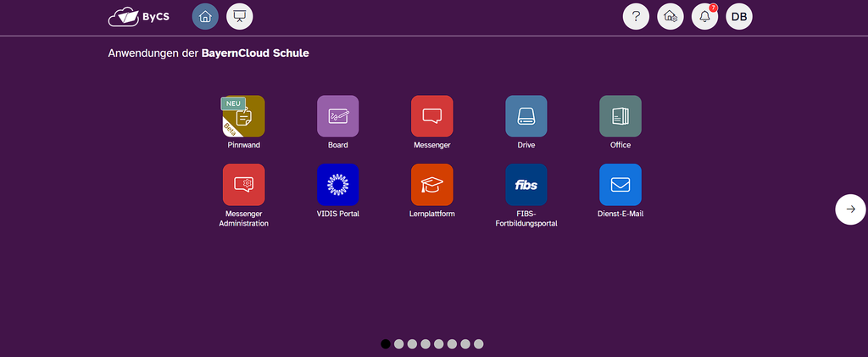Open the Messenger app tile
Image resolution: width=868 pixels, height=357 pixels.
click(431, 116)
